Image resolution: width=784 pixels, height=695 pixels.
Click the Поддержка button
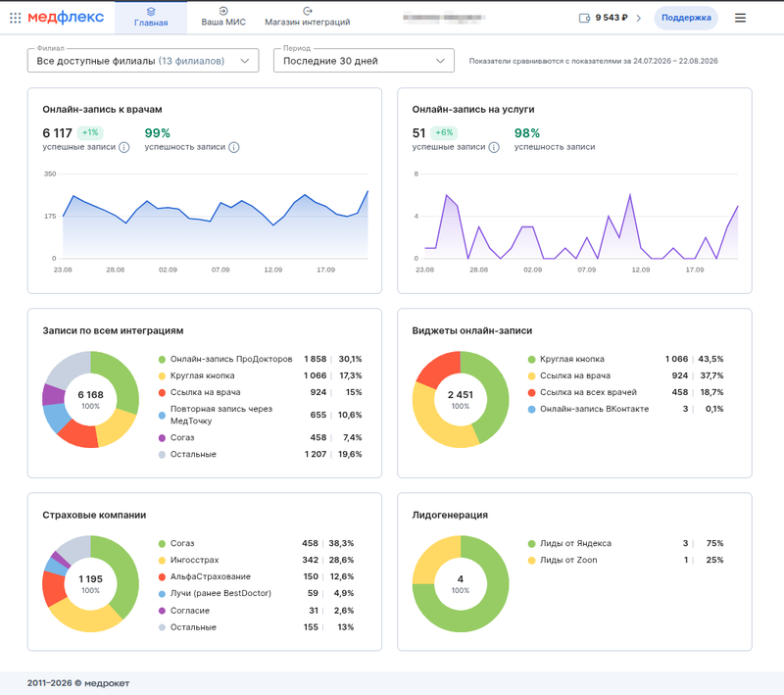click(x=686, y=18)
